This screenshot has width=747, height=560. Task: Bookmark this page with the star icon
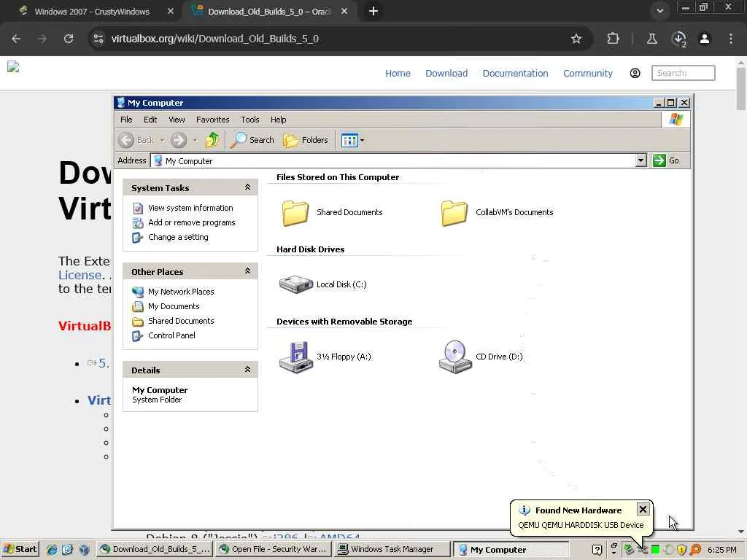576,39
